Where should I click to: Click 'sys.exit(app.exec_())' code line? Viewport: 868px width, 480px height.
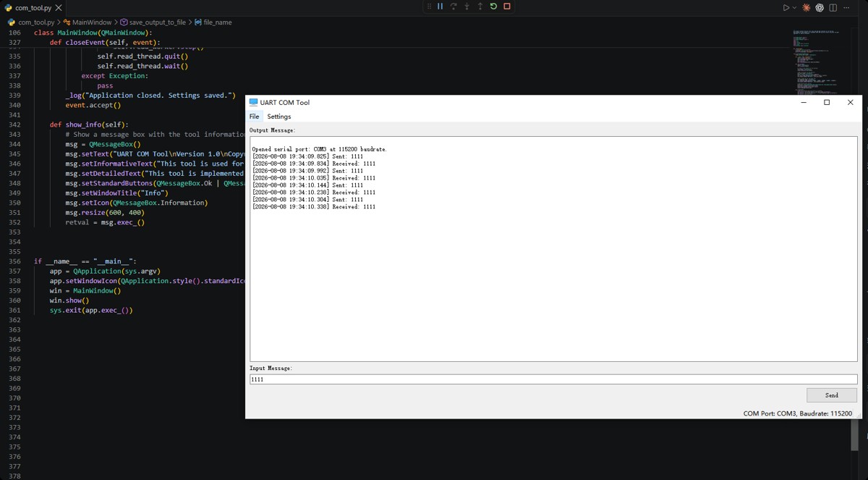point(91,310)
